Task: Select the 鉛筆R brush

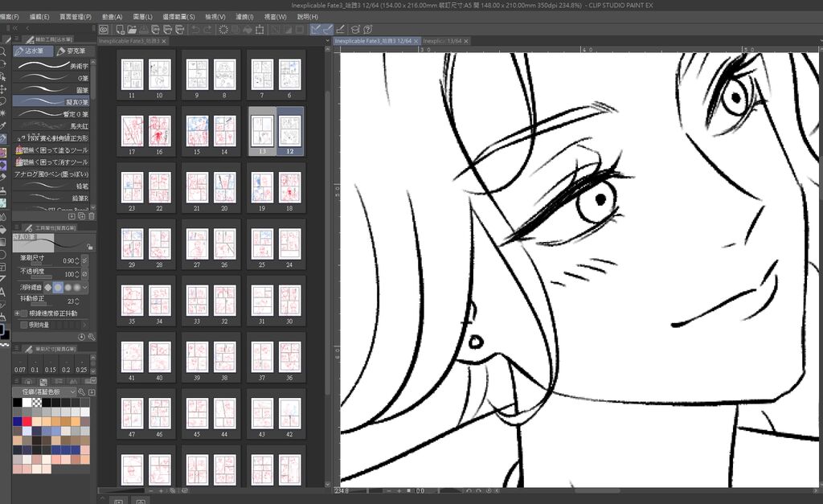Action: pos(51,198)
